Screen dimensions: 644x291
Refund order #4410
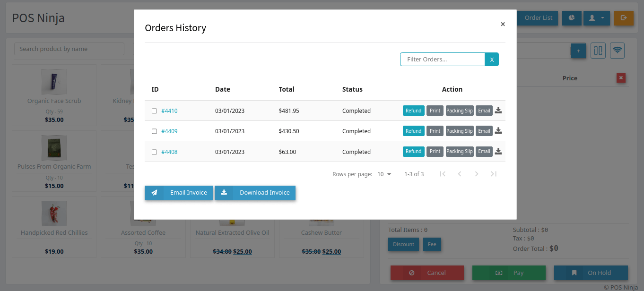413,111
